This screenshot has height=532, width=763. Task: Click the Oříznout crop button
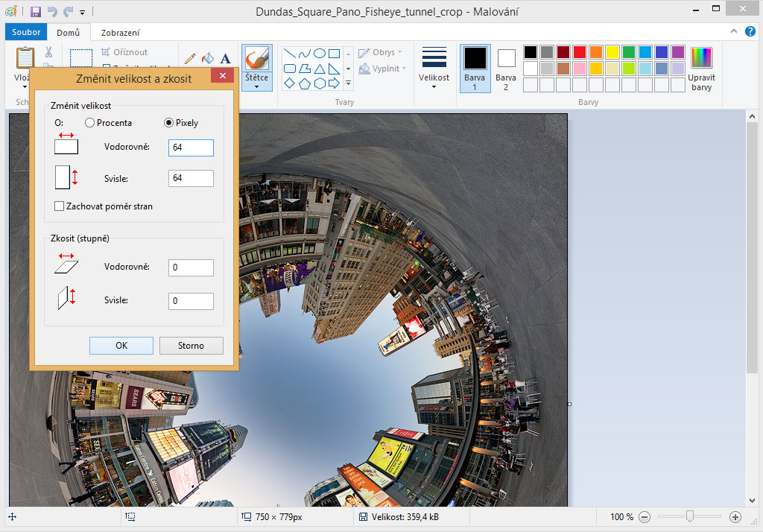click(x=124, y=52)
